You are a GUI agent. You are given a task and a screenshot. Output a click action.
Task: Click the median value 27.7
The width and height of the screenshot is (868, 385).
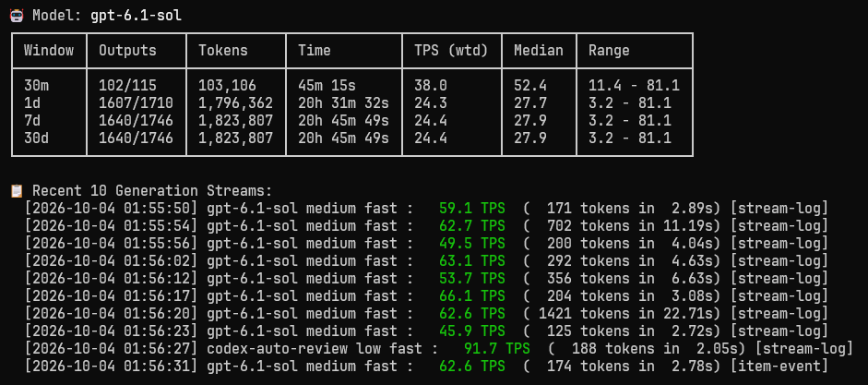530,103
